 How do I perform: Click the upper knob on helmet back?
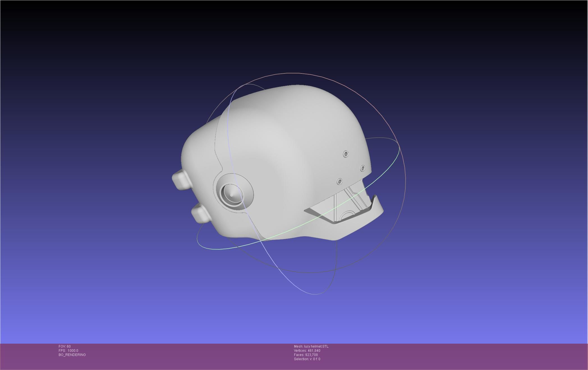(x=182, y=180)
